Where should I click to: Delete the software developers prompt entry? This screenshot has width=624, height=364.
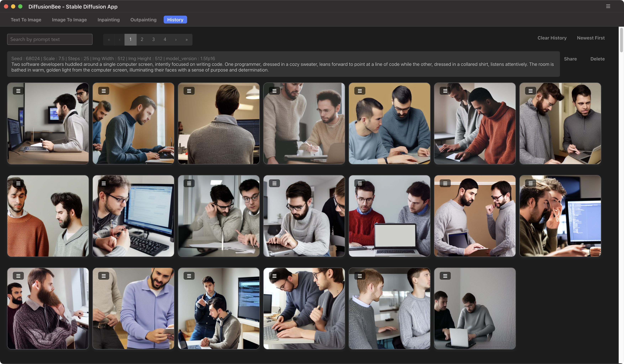point(597,59)
